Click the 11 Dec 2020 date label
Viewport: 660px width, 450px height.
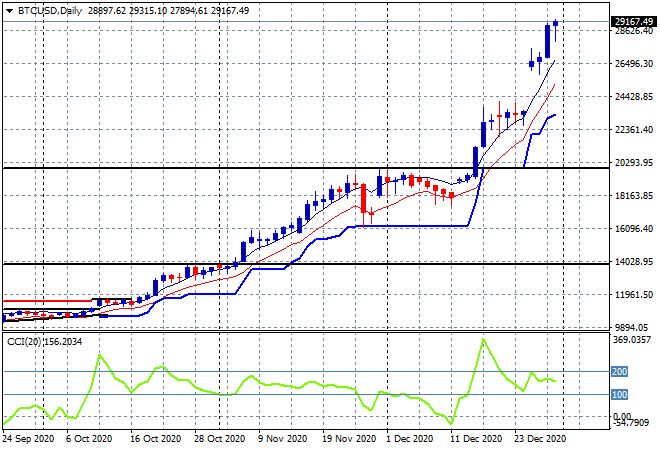476,439
